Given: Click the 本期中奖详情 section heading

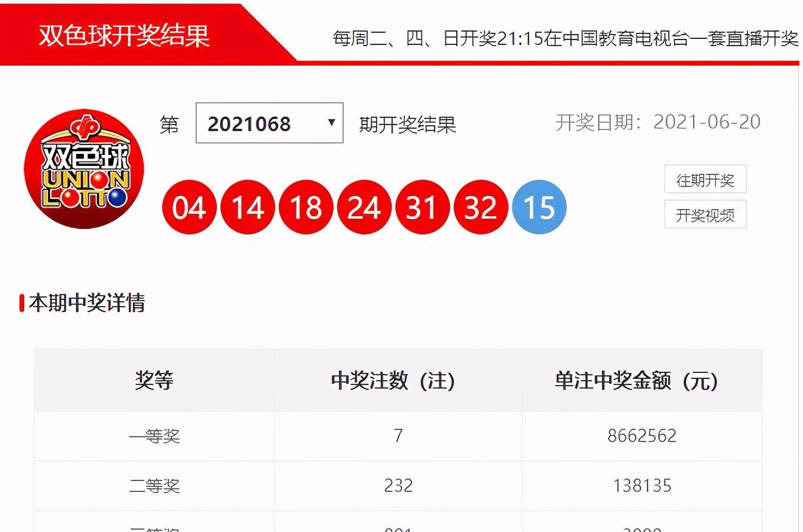Looking at the screenshot, I should (x=87, y=302).
